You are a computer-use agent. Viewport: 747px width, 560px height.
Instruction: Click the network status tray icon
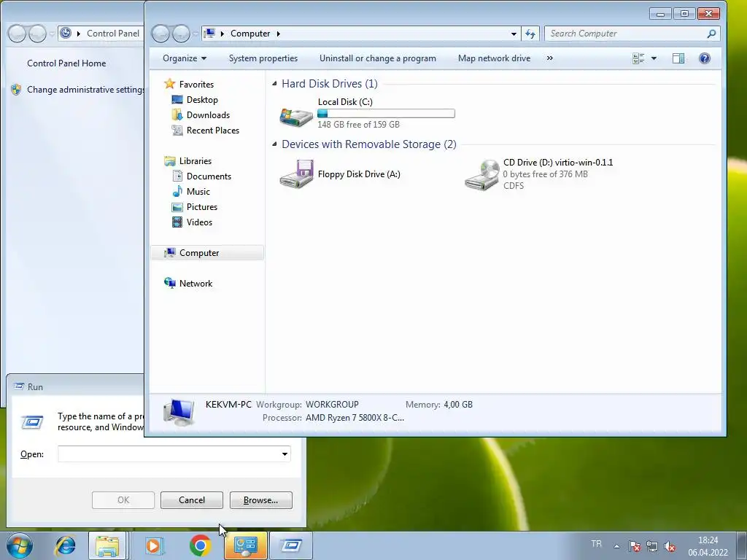coord(651,546)
